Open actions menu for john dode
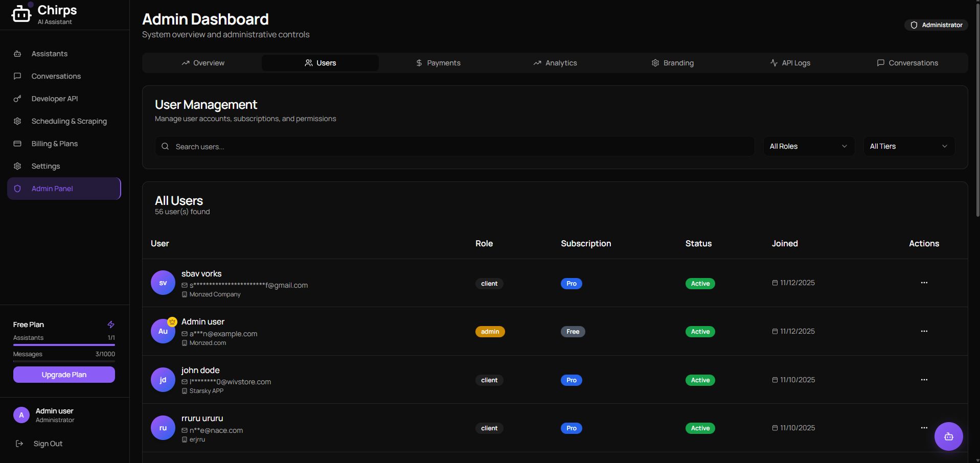This screenshot has width=980, height=463. 924,380
